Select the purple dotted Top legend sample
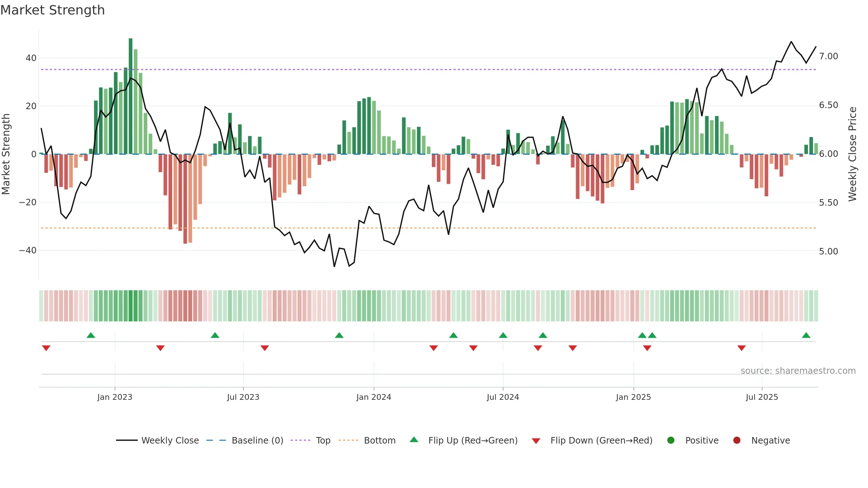The width and height of the screenshot is (868, 488). tap(301, 440)
